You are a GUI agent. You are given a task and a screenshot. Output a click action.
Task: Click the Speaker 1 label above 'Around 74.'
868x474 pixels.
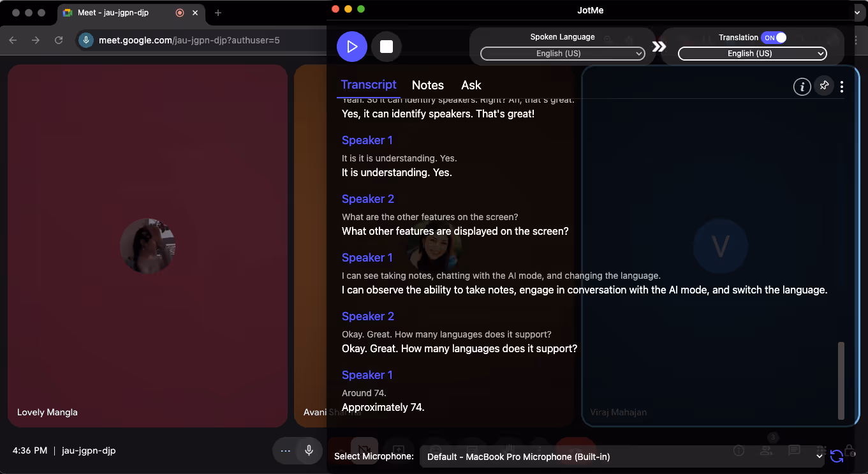pyautogui.click(x=367, y=375)
